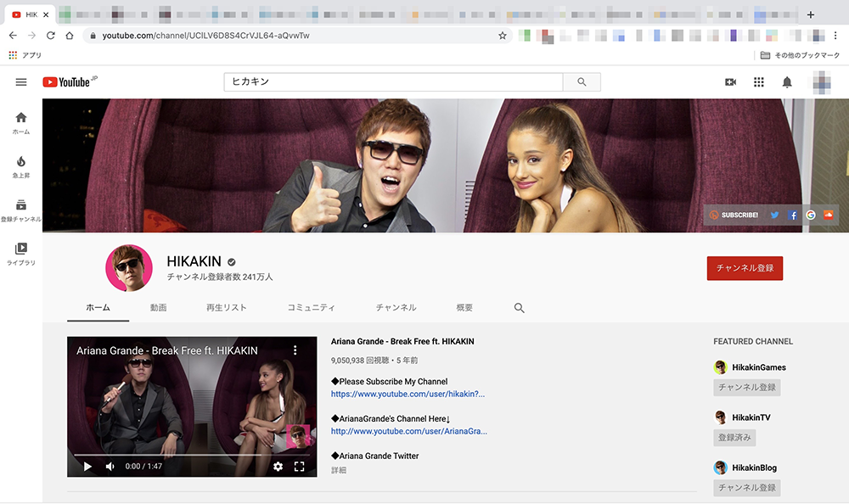Open Library in the sidebar
The image size is (849, 504).
[x=21, y=254]
